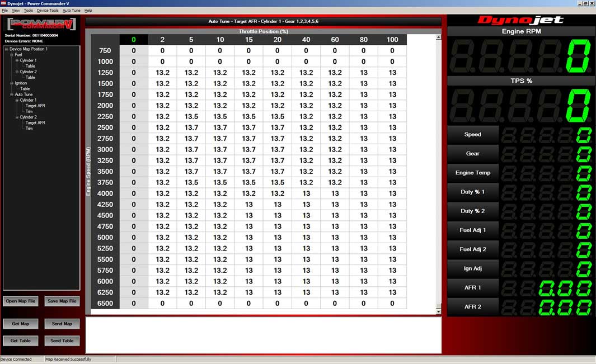This screenshot has width=596, height=364.
Task: Click the AFR 1 gauge label
Action: (473, 287)
